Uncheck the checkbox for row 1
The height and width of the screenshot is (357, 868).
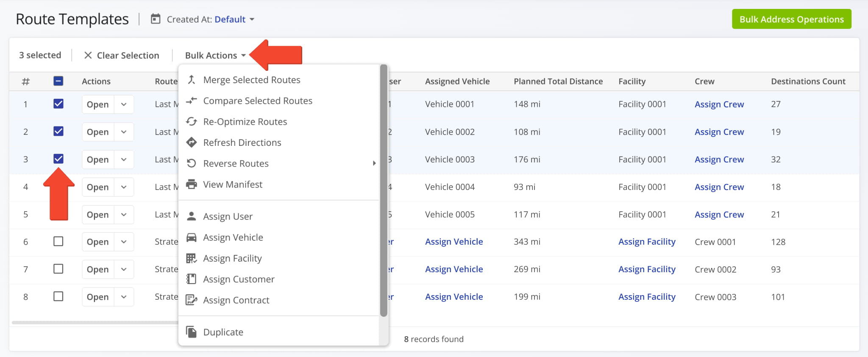tap(58, 104)
